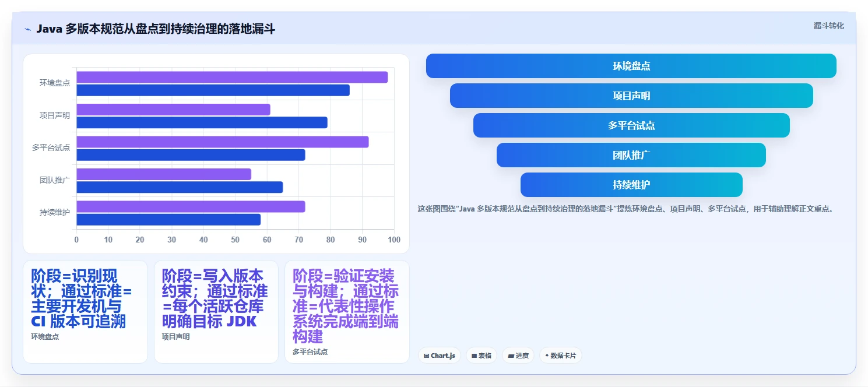Click the purple chart bar for 多平台试点
The image size is (868, 387).
tap(222, 142)
